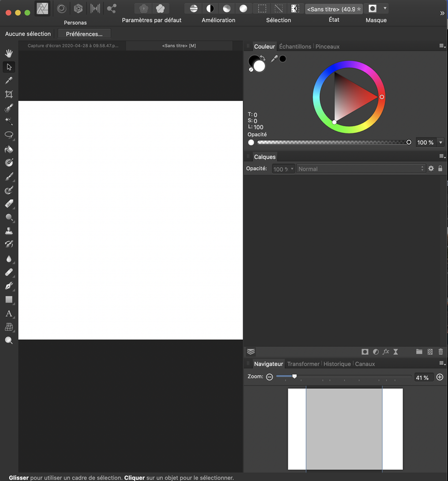Switch to the Export persona

click(x=111, y=8)
